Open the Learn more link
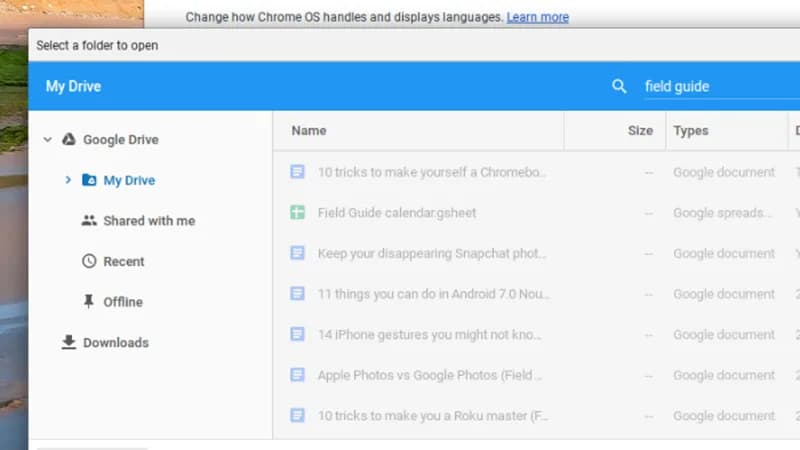The height and width of the screenshot is (450, 800). pyautogui.click(x=538, y=17)
